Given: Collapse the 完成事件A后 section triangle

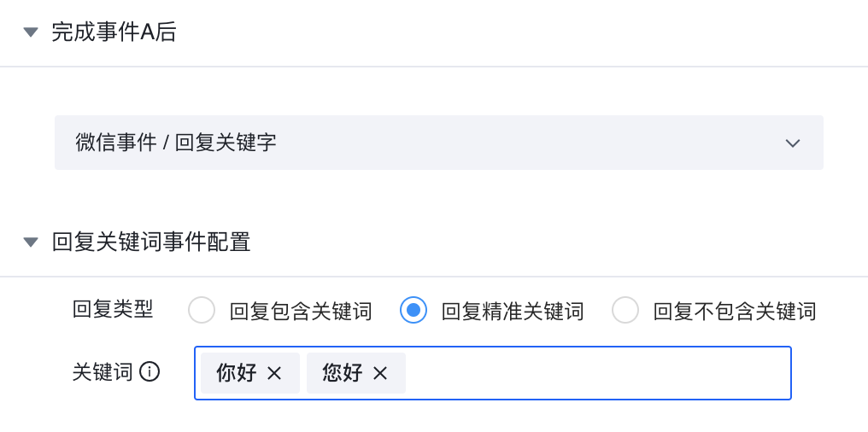Looking at the screenshot, I should [31, 32].
